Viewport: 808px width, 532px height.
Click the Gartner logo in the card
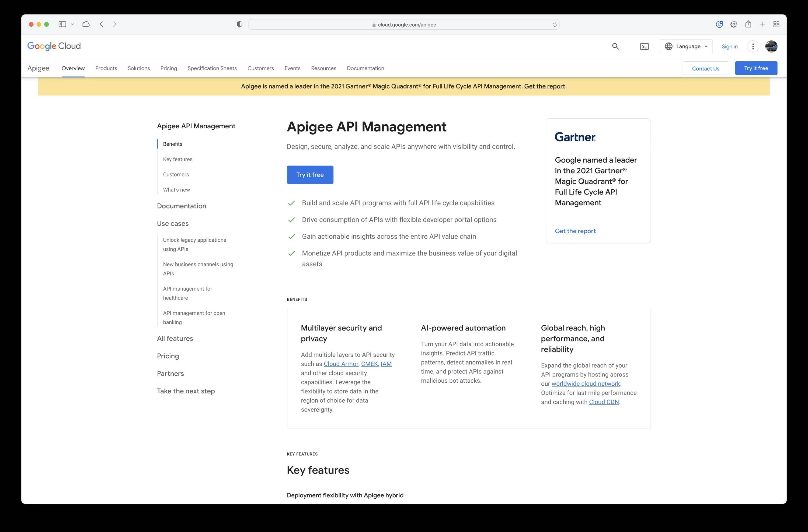(x=575, y=137)
